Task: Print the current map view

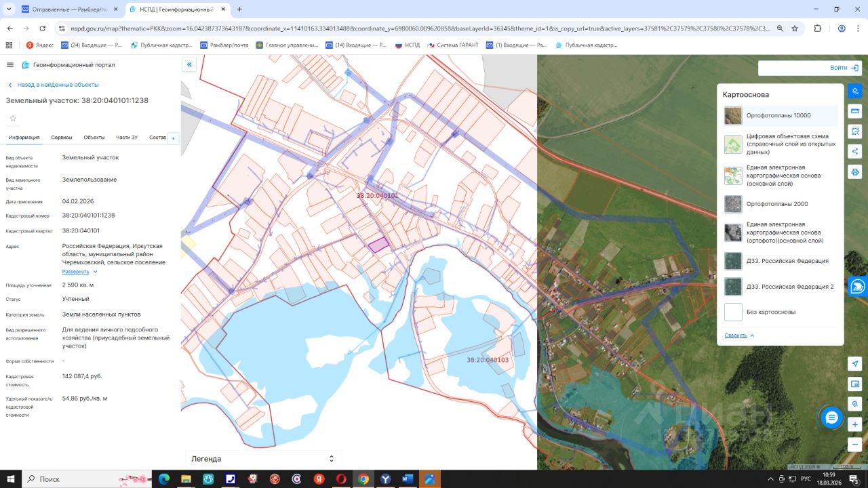Action: coord(855,172)
